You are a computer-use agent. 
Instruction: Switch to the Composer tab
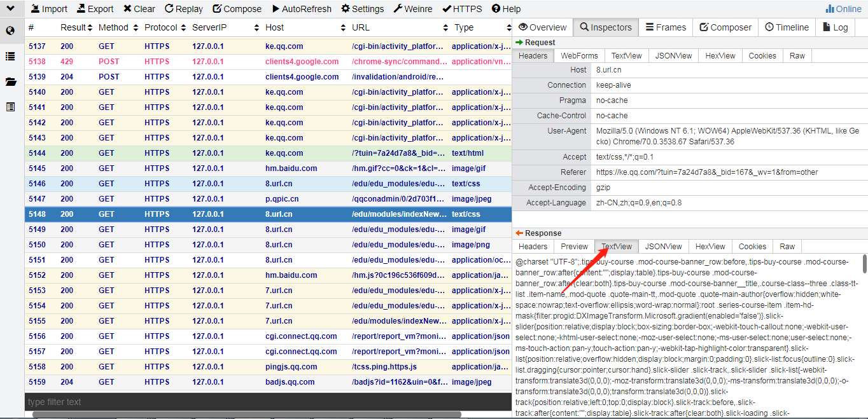pos(725,27)
